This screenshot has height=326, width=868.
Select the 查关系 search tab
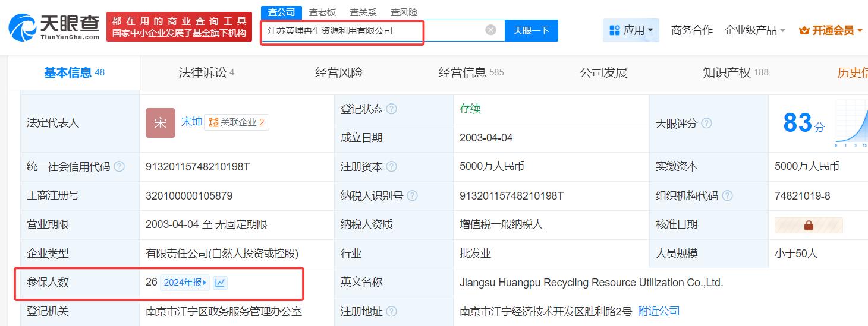click(363, 12)
